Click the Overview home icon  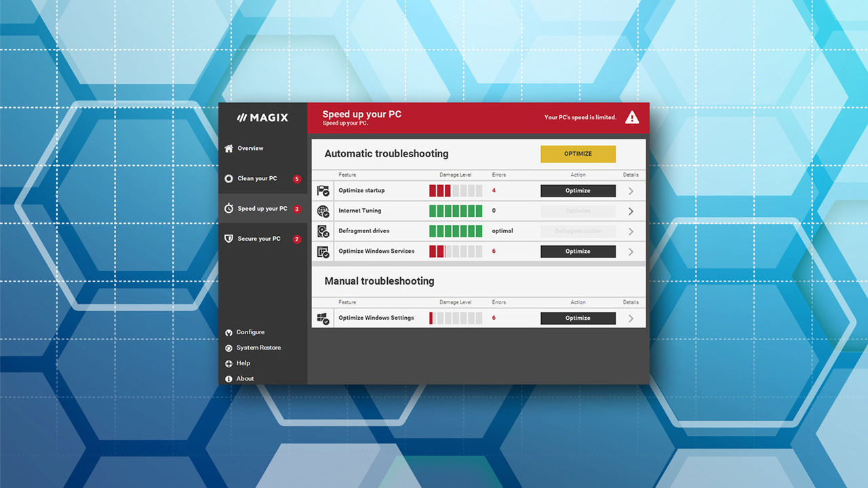(229, 148)
